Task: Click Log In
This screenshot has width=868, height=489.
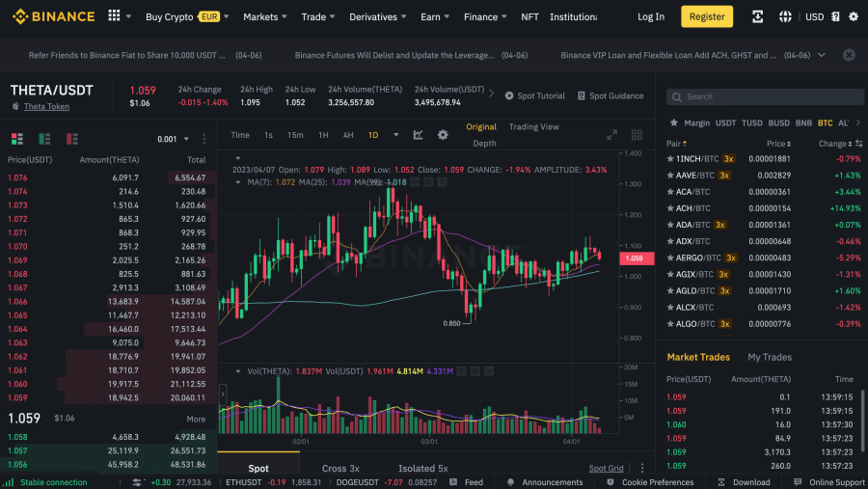Action: (650, 16)
